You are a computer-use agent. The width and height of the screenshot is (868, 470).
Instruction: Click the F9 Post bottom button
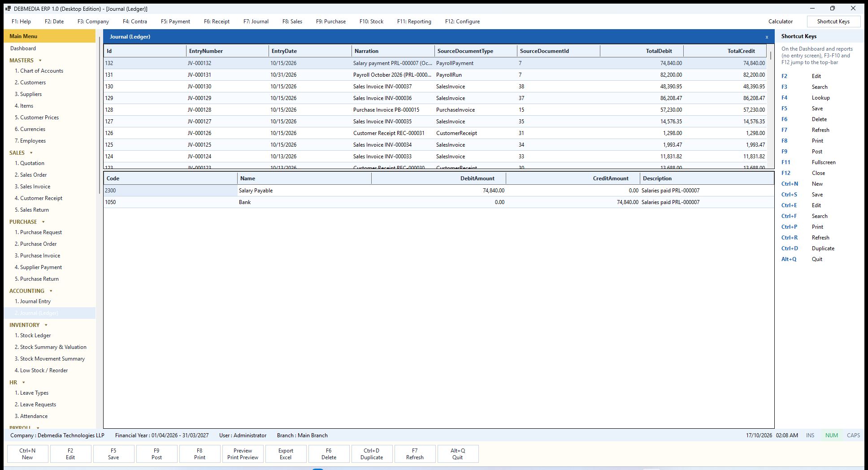coord(156,454)
